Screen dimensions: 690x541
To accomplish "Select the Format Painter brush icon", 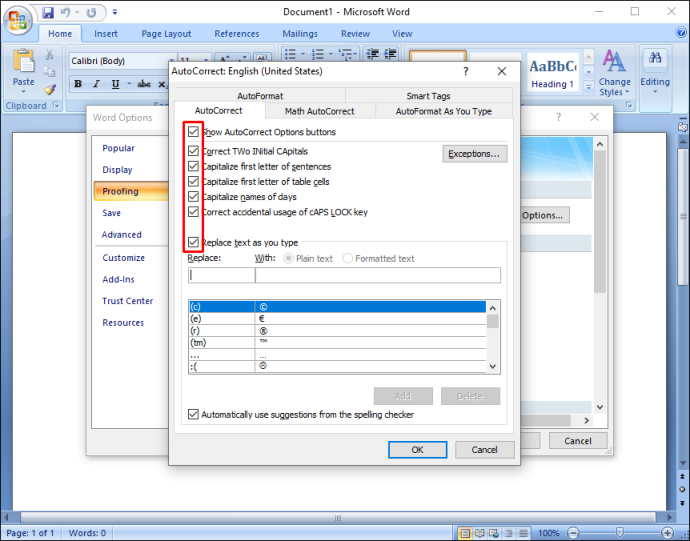I will pyautogui.click(x=50, y=89).
